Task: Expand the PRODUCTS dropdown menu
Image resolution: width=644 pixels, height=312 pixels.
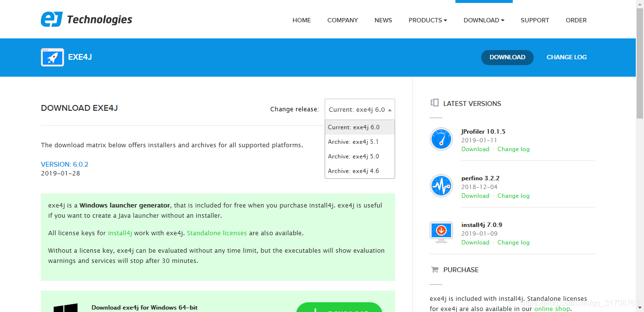Action: point(428,20)
